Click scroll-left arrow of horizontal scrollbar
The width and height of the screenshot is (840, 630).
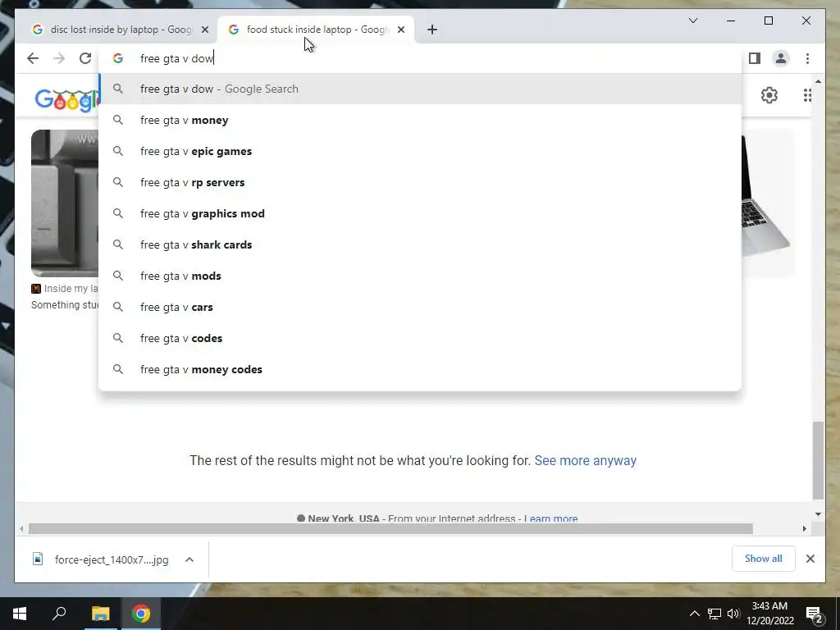pyautogui.click(x=21, y=529)
